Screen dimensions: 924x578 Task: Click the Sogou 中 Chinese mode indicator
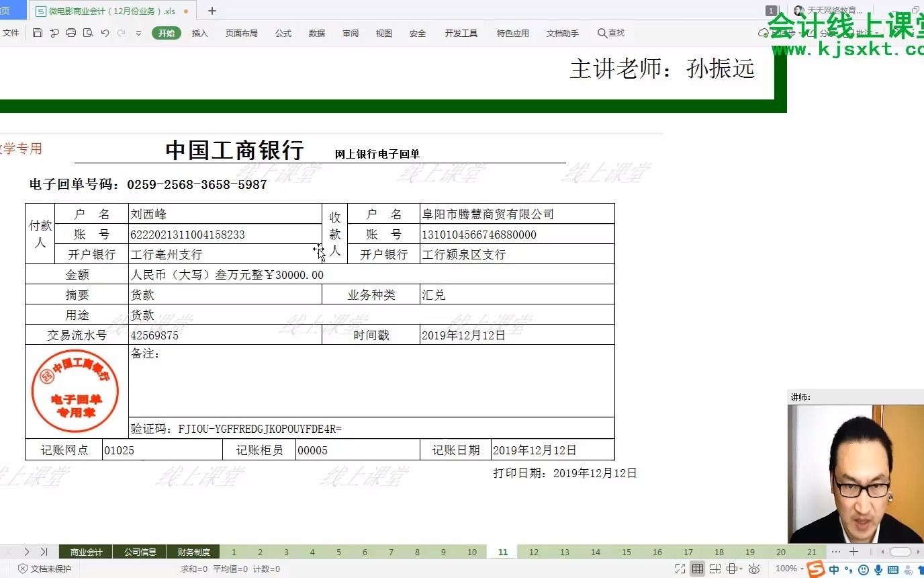834,570
